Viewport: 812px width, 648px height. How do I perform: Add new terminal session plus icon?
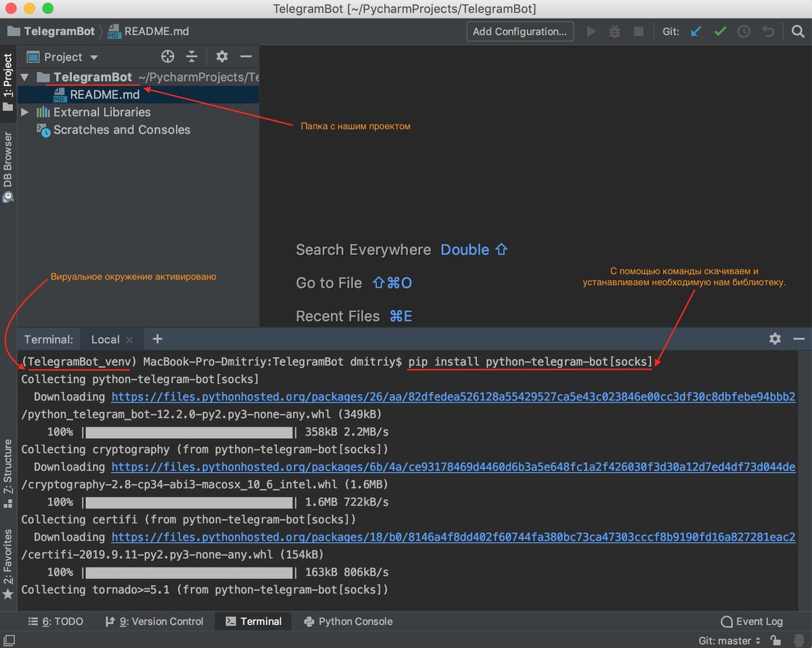(158, 339)
